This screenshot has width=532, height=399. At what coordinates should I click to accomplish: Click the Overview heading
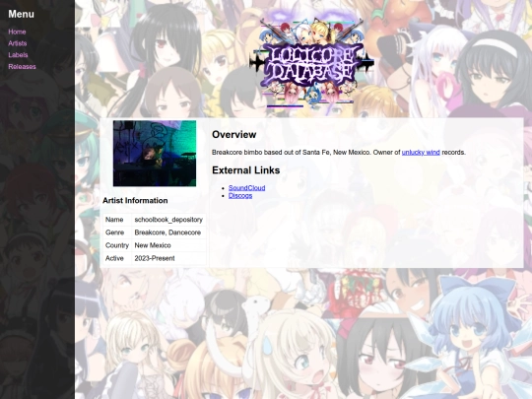234,134
